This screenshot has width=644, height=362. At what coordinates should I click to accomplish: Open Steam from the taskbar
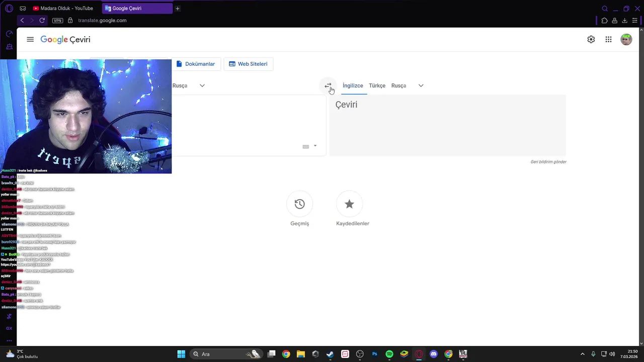coord(330,354)
